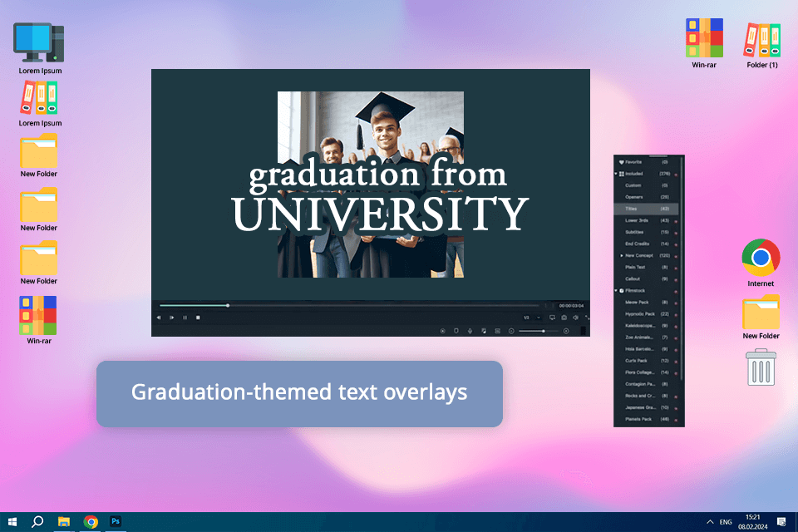The width and height of the screenshot is (798, 532).
Task: Open the Subtitles category
Action: [647, 232]
